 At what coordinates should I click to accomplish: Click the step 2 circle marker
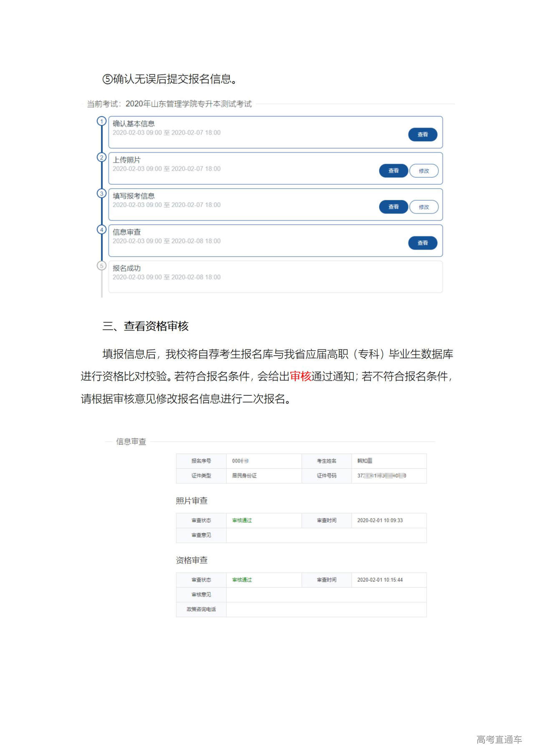pyautogui.click(x=101, y=157)
